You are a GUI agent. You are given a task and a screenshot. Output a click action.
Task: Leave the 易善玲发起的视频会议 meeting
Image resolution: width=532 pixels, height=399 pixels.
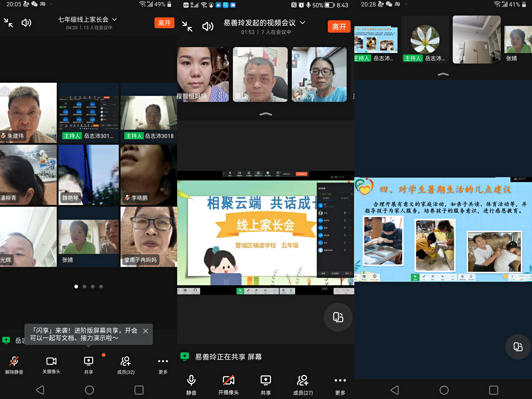[x=339, y=26]
